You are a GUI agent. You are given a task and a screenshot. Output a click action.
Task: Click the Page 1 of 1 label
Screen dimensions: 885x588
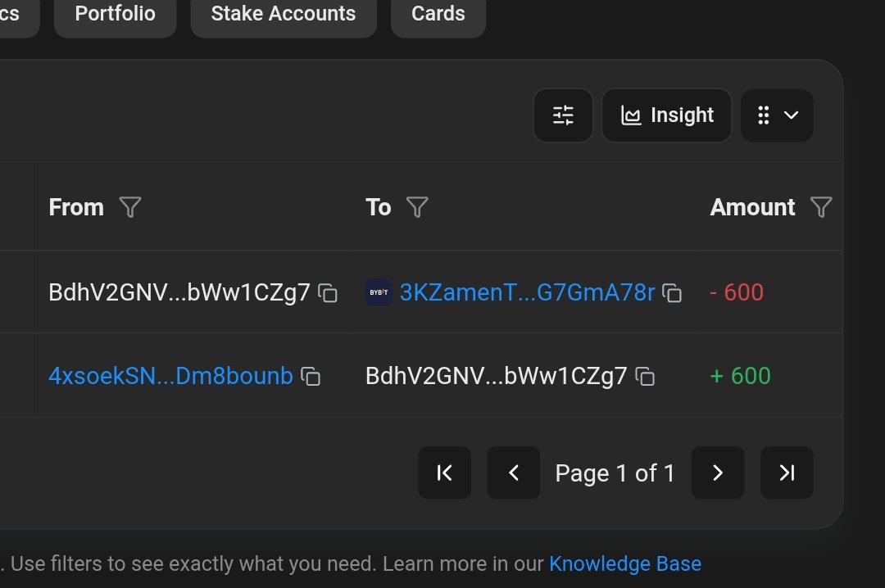coord(615,473)
